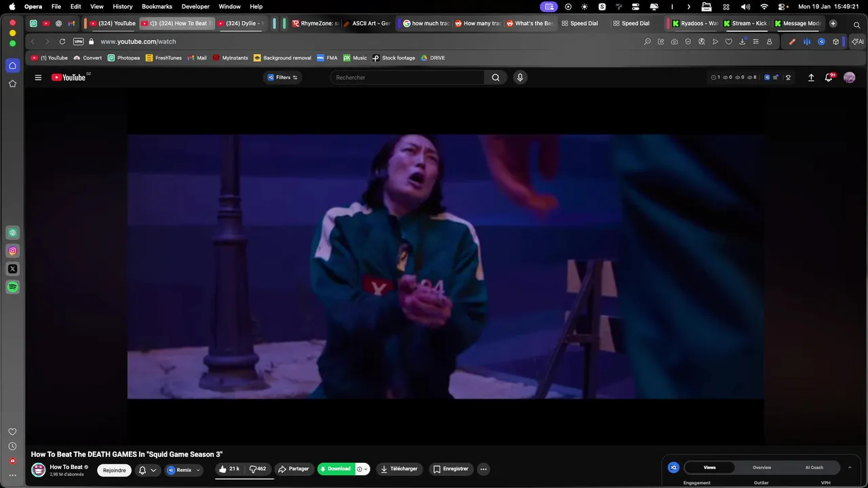This screenshot has width=868, height=488.
Task: Open Opera sidebar X (Twitter) icon
Action: 12,269
